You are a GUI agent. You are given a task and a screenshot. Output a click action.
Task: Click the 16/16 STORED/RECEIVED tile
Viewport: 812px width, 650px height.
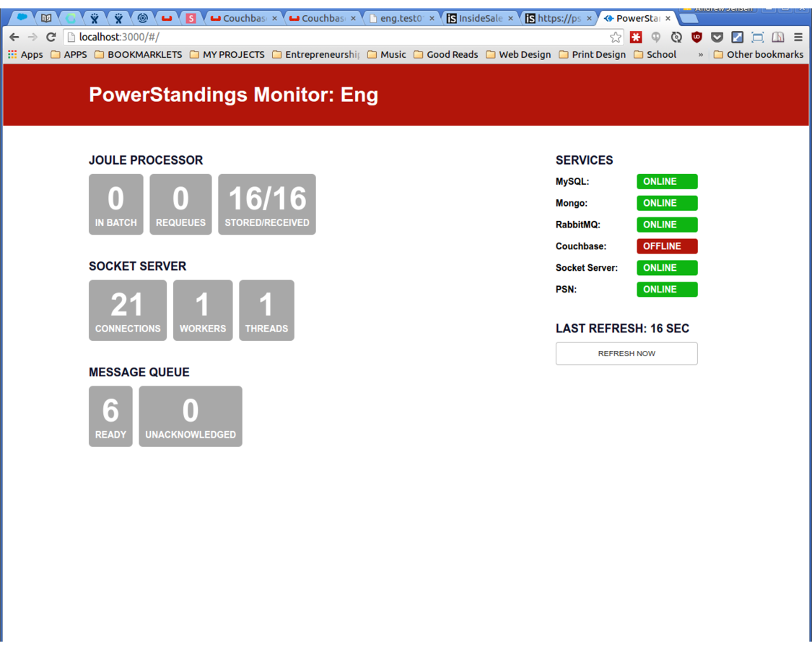coord(266,204)
